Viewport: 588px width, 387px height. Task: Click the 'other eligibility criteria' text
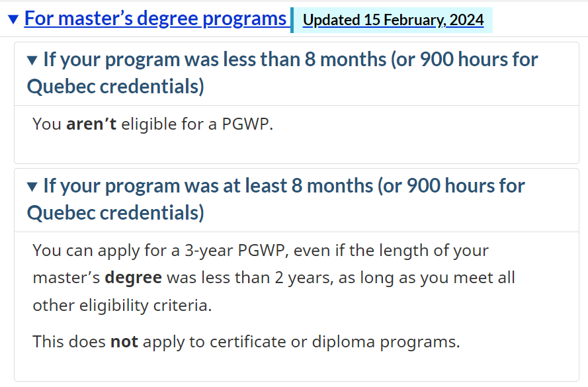pyautogui.click(x=123, y=304)
